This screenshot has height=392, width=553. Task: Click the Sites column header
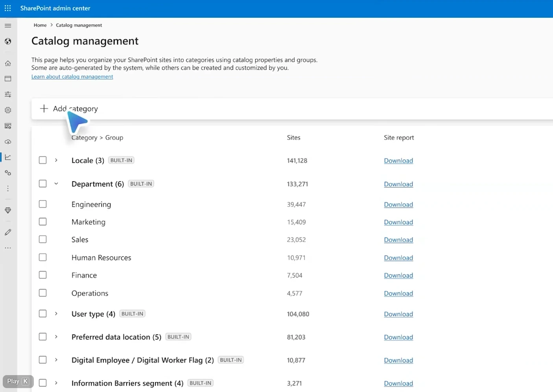(x=294, y=138)
